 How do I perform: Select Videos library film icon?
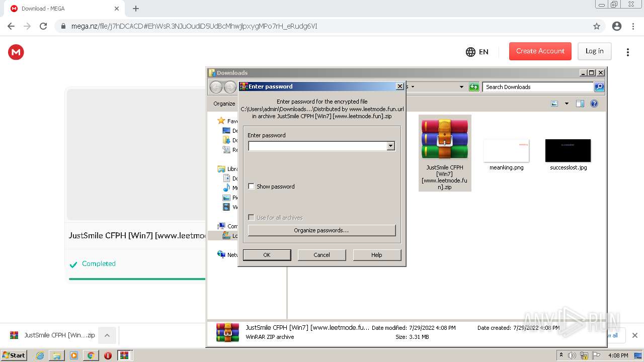[226, 207]
